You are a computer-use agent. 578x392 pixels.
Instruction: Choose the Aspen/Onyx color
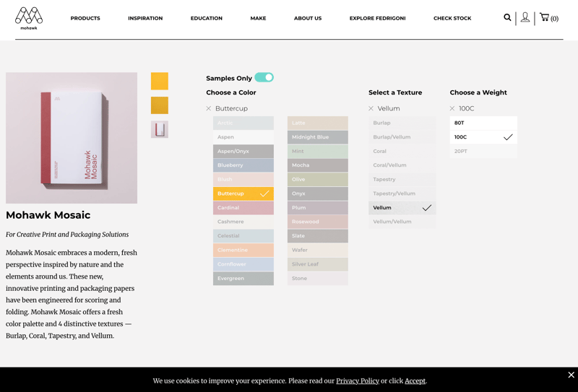(x=243, y=152)
